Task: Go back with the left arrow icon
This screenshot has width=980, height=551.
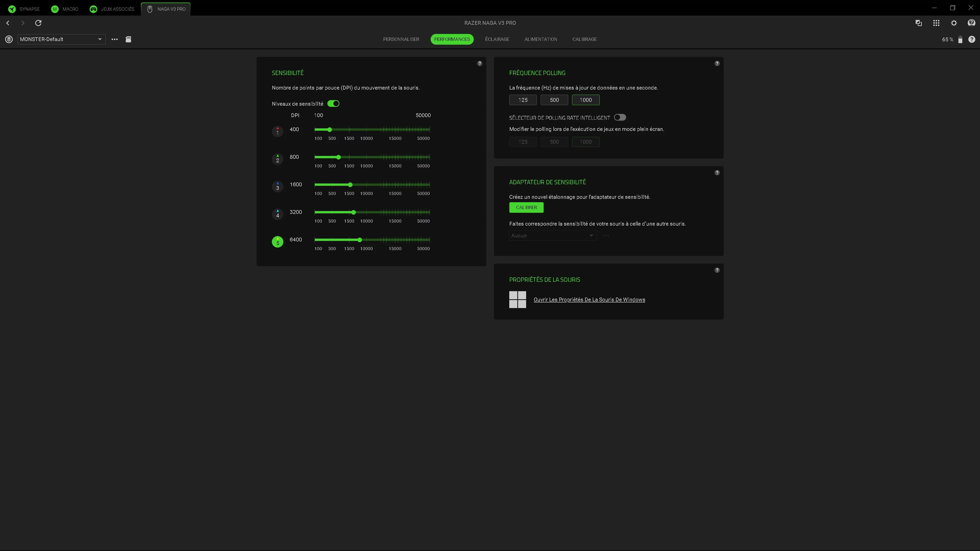Action: tap(8, 23)
